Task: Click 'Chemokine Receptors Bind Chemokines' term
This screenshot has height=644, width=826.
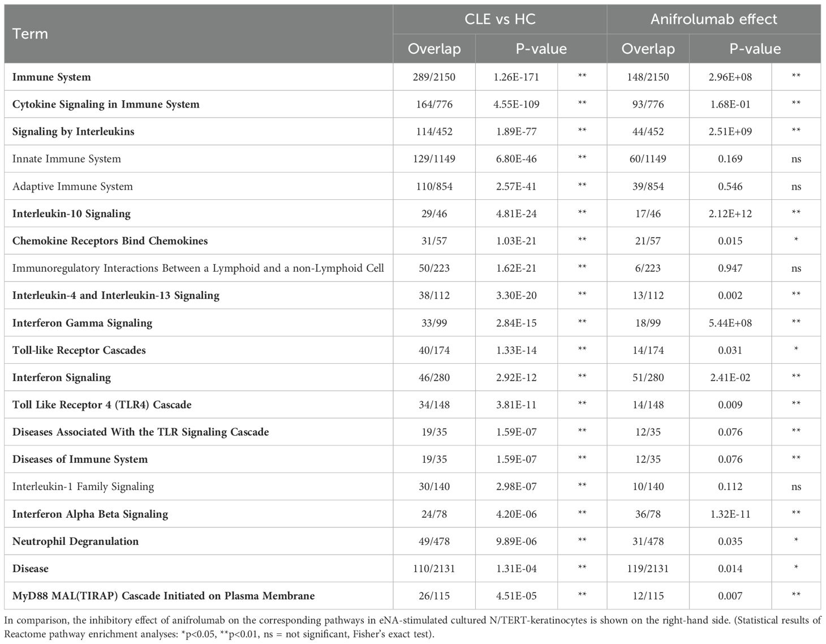Action: click(110, 241)
